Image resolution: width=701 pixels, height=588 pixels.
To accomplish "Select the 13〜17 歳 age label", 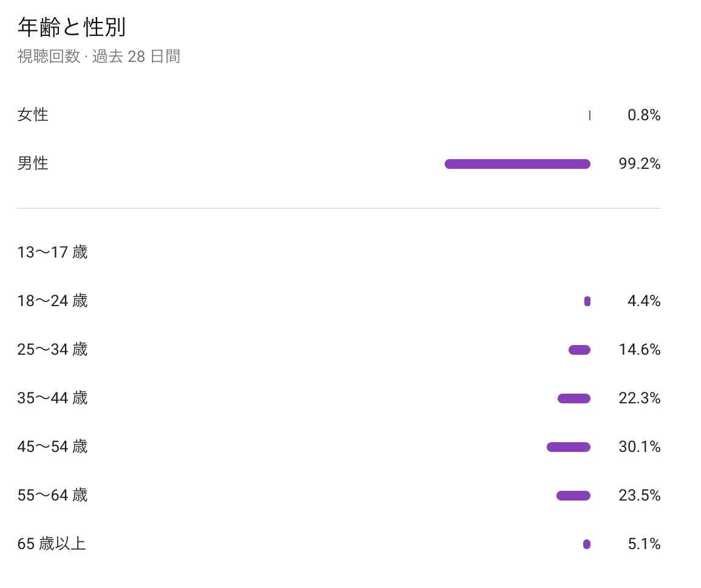I will pos(52,252).
